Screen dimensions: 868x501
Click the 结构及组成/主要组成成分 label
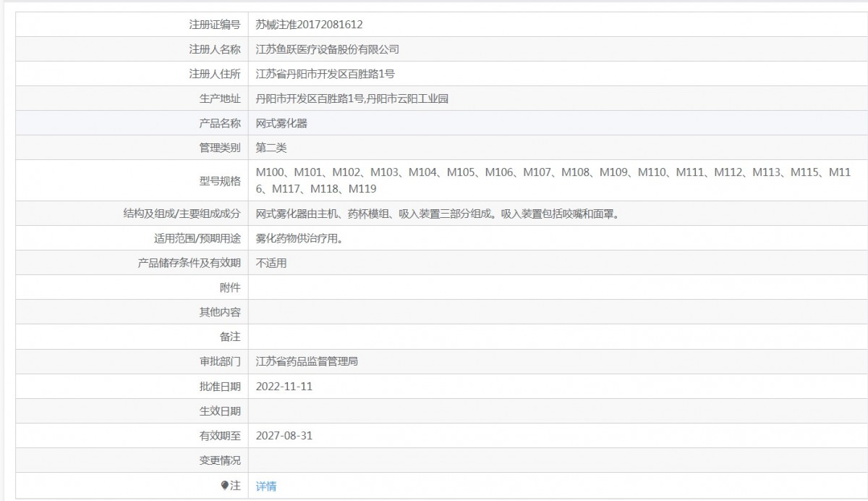coord(182,214)
